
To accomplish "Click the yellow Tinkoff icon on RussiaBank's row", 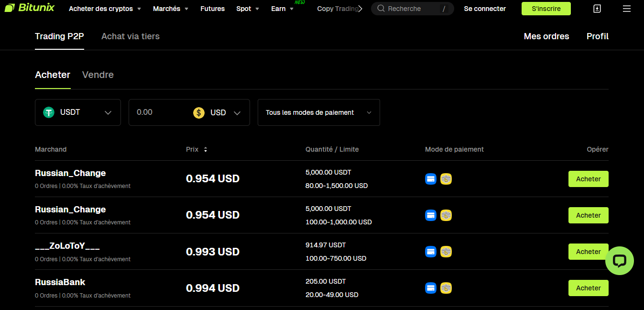I will pyautogui.click(x=446, y=288).
